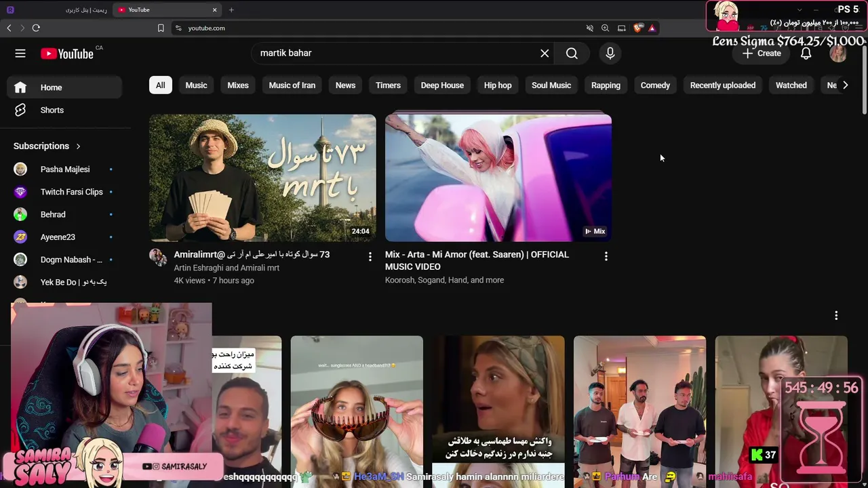This screenshot has width=868, height=488.
Task: Select the All filter chip
Action: [x=160, y=85]
